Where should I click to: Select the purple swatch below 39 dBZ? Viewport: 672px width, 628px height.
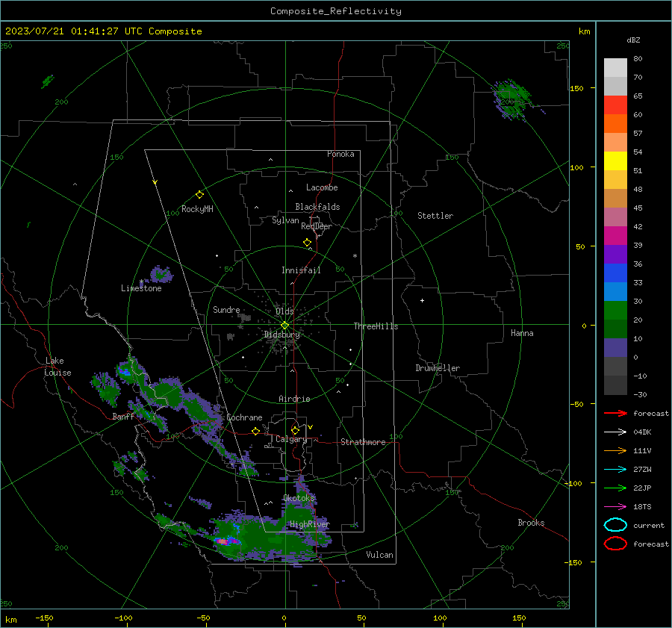pyautogui.click(x=615, y=255)
